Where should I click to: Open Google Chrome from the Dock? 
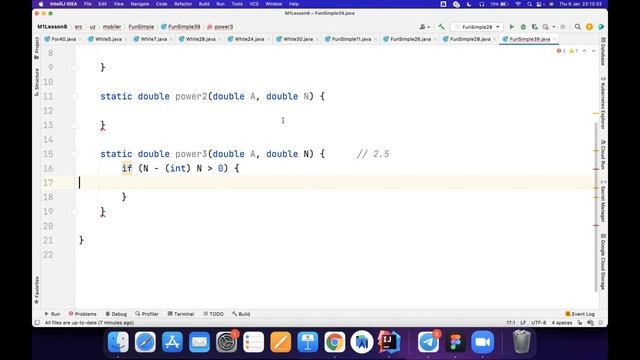click(x=335, y=342)
